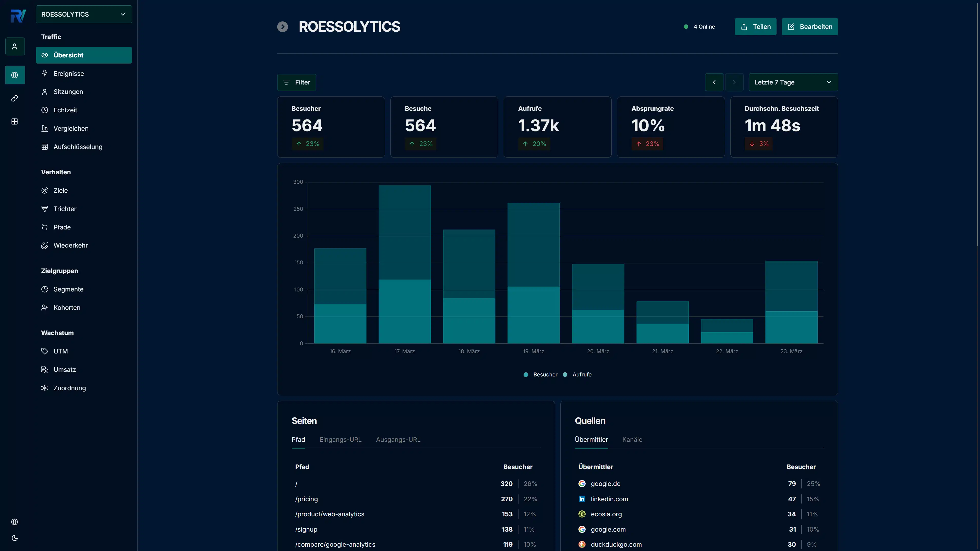The image size is (980, 551).
Task: Switch to the Eingangs-URL tab
Action: [x=341, y=439]
